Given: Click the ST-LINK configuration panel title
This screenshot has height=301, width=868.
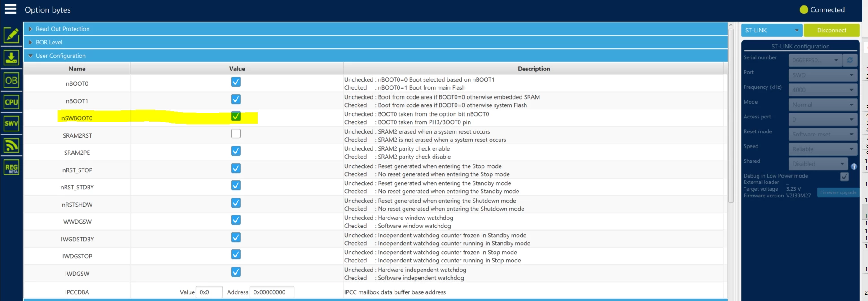Looking at the screenshot, I should point(800,46).
